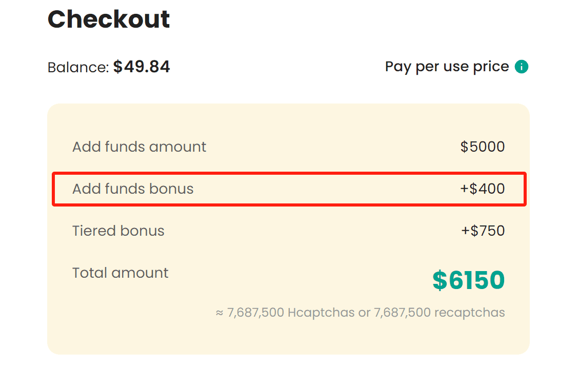
Task: Click the Balance label
Action: point(78,67)
